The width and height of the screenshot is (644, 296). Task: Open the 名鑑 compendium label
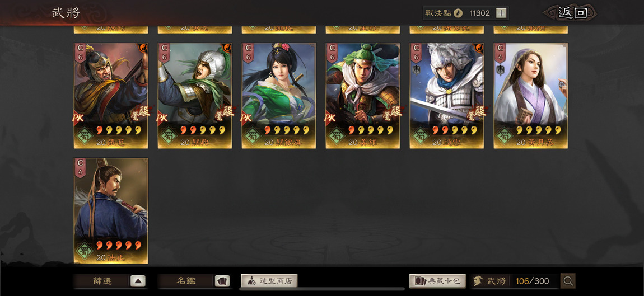tap(186, 281)
